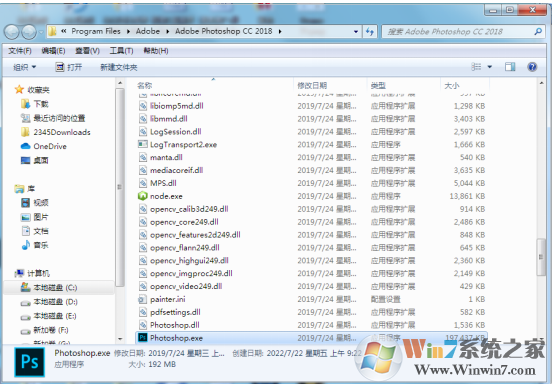Screen dimensions: 552x384
Task: Click the change view icon
Action: pos(476,67)
